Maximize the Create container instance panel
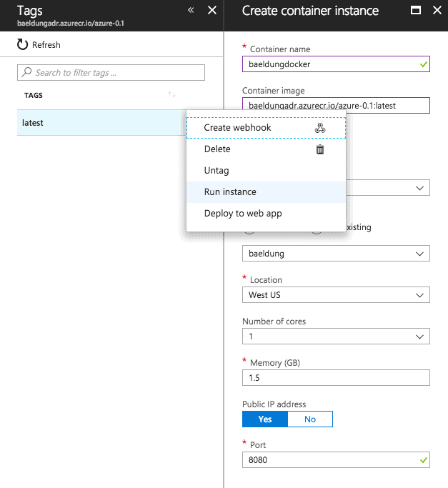The width and height of the screenshot is (448, 488). [416, 11]
